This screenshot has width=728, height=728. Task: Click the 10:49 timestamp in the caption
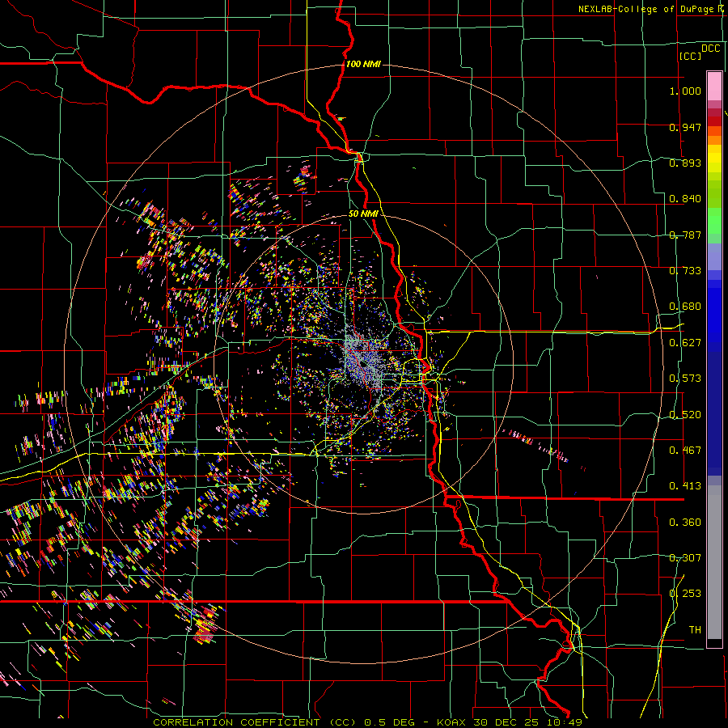566,722
